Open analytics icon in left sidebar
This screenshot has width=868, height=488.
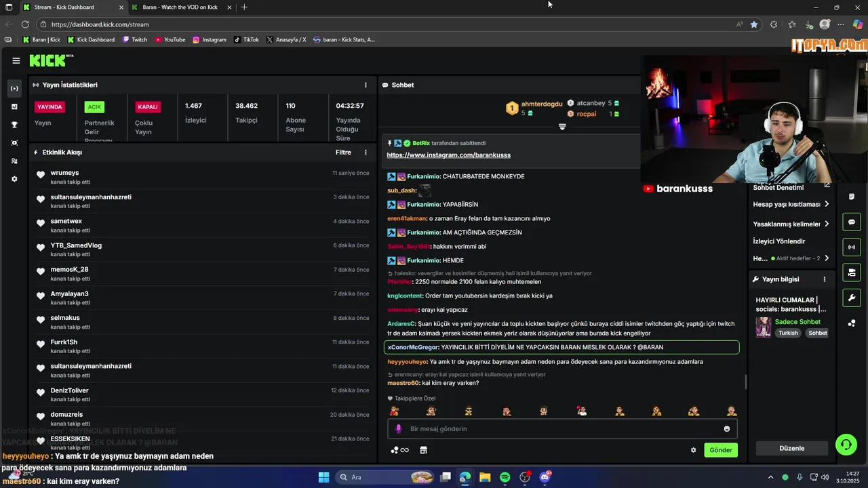pos(14,106)
